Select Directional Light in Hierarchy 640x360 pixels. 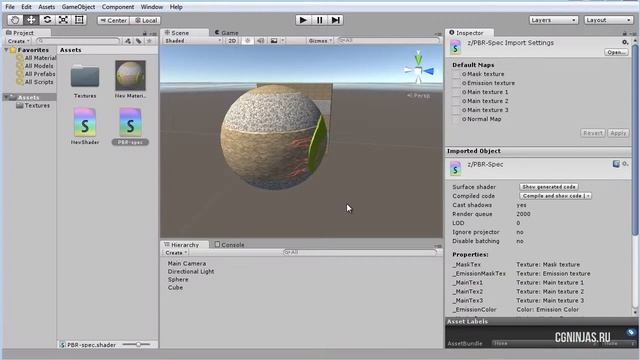click(191, 271)
